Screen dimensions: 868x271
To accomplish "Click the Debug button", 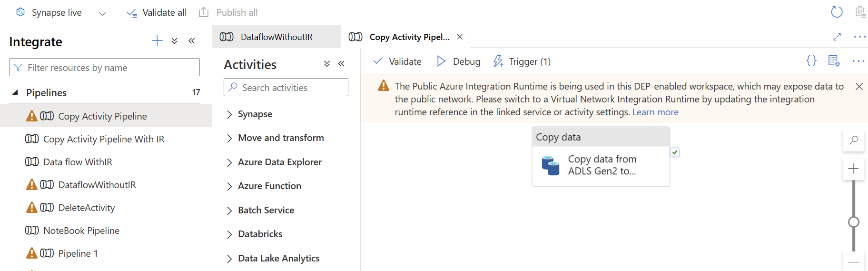I will click(458, 61).
